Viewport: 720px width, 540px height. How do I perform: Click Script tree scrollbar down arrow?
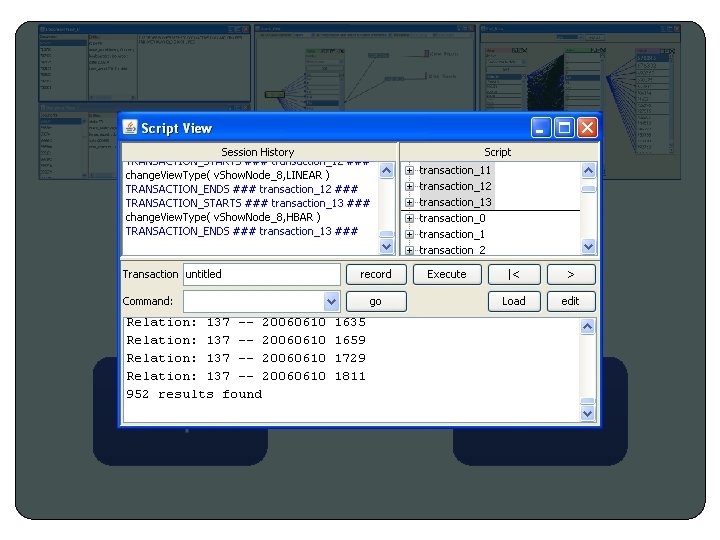pos(589,247)
